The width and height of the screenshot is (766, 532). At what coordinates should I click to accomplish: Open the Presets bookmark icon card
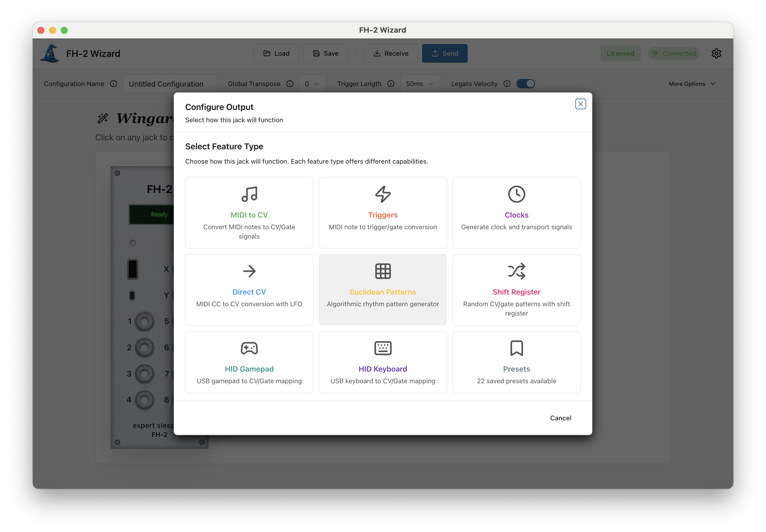516,348
